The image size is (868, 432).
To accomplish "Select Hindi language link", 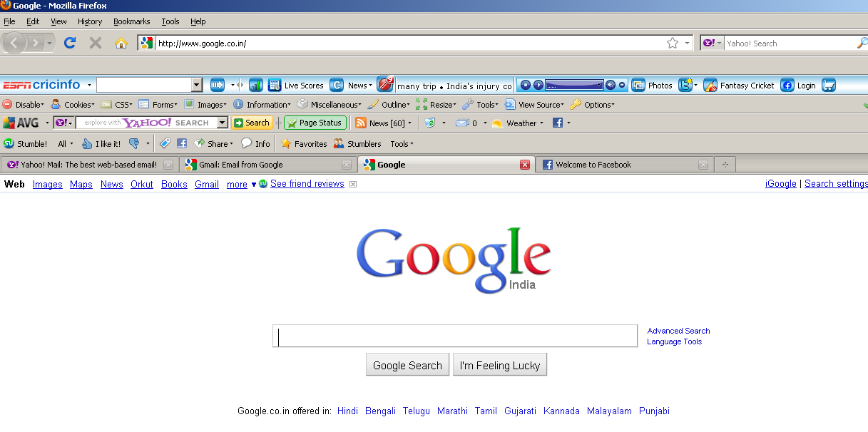I will tap(348, 411).
